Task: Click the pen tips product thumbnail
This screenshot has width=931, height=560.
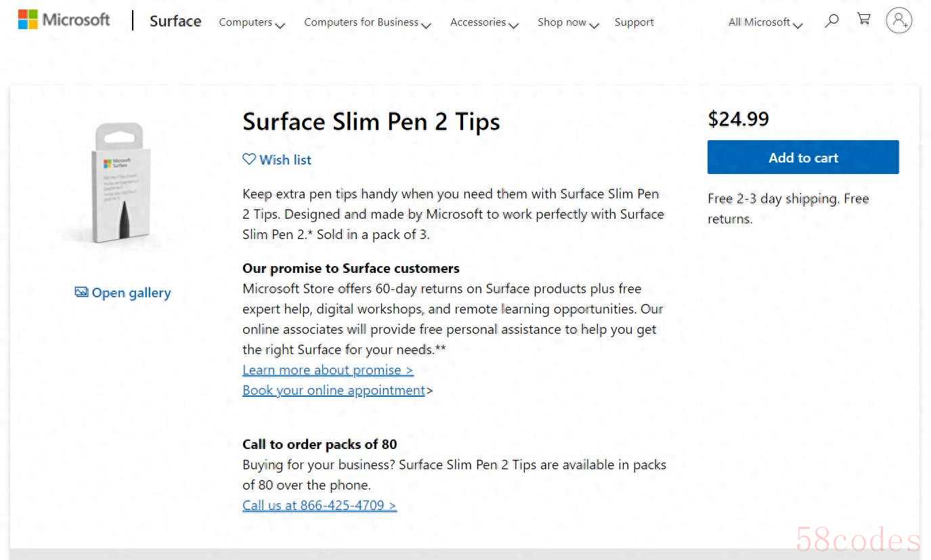Action: point(122,183)
